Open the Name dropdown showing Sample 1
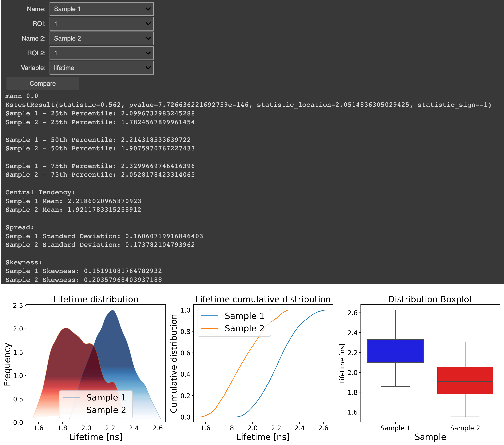Image resolution: width=504 pixels, height=445 pixels. [101, 9]
